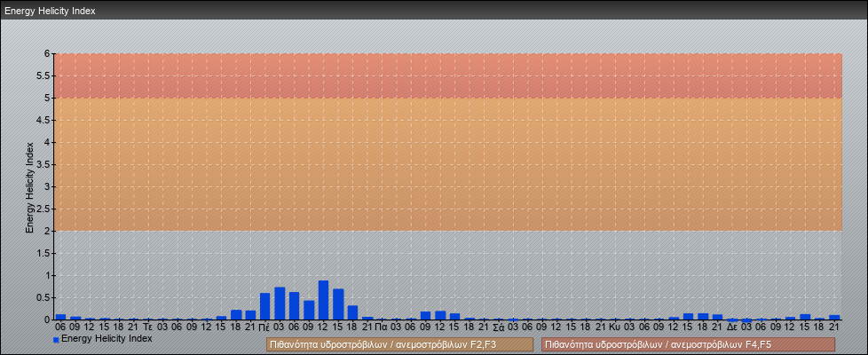This screenshot has height=355, width=868.
Task: Select the Πα day label on the x-axis
Action: point(382,327)
